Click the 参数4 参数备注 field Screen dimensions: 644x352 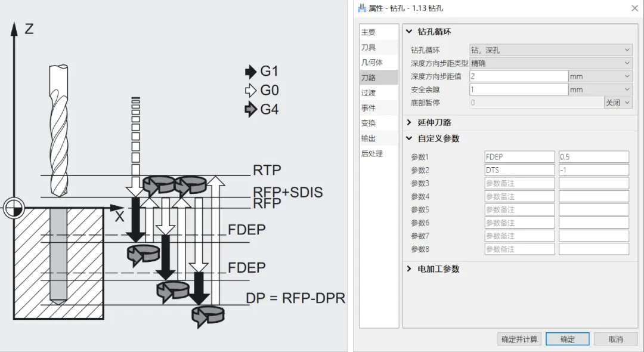[x=519, y=196]
